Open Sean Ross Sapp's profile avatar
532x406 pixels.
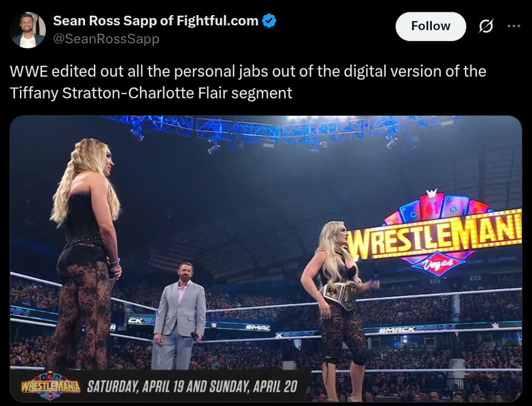[x=28, y=30]
